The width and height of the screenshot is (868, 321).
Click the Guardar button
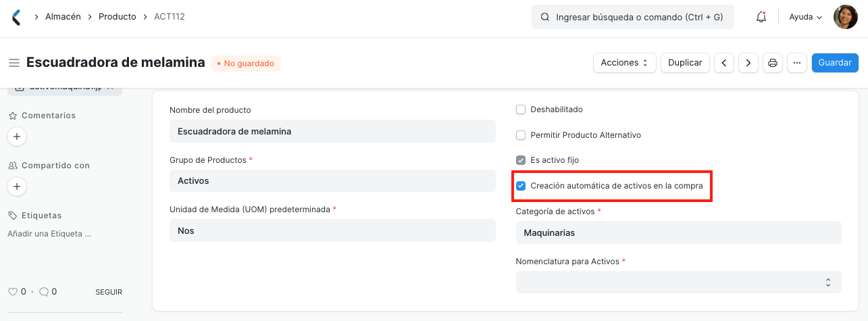pyautogui.click(x=835, y=63)
